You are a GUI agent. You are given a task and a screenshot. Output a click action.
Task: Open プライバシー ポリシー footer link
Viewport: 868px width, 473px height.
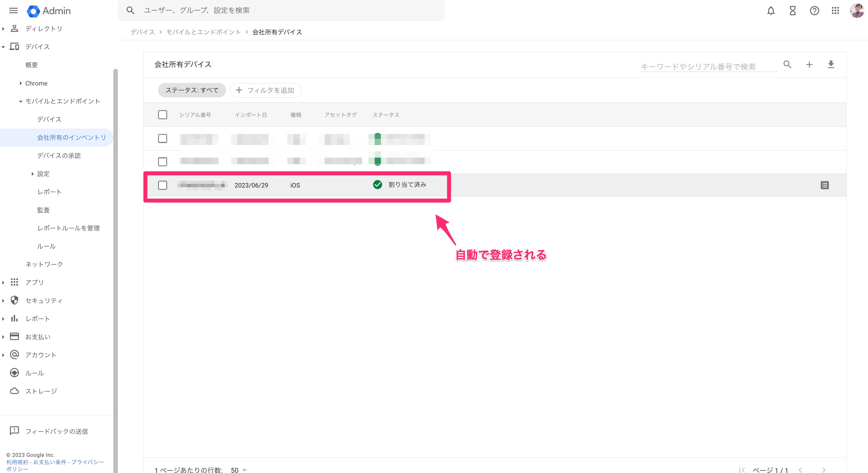click(55, 465)
